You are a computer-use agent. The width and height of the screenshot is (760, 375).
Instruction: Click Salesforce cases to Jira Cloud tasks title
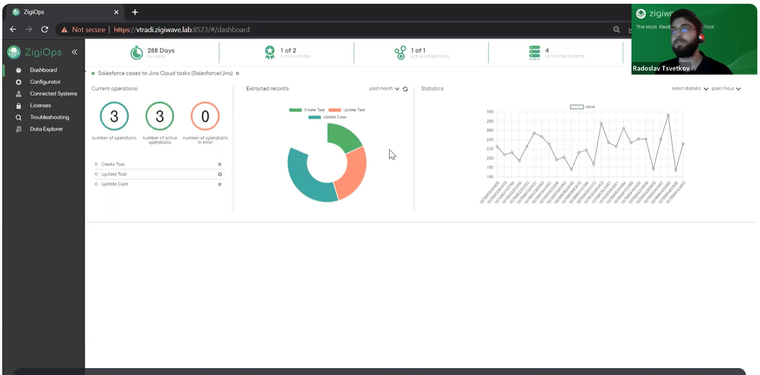[x=165, y=73]
